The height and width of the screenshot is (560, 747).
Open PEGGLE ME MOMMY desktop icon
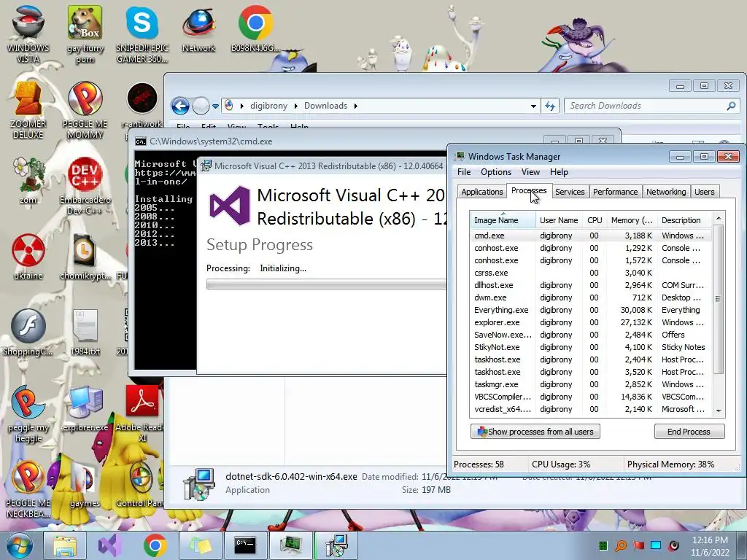tap(85, 109)
